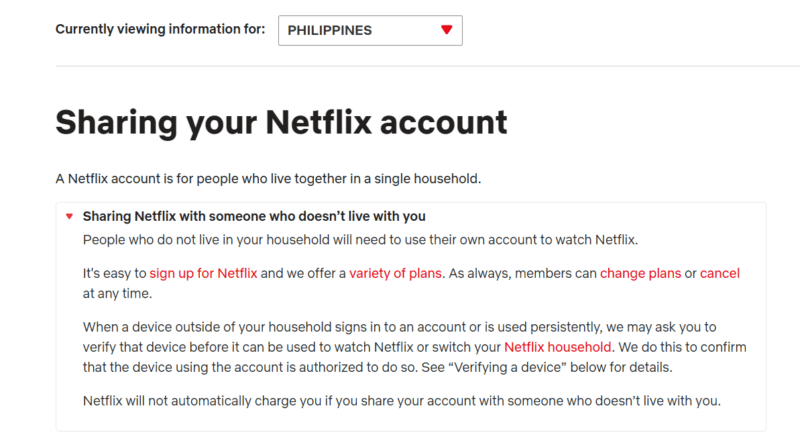Click the 'As always, members can' text
The width and height of the screenshot is (800, 443).
pos(524,273)
